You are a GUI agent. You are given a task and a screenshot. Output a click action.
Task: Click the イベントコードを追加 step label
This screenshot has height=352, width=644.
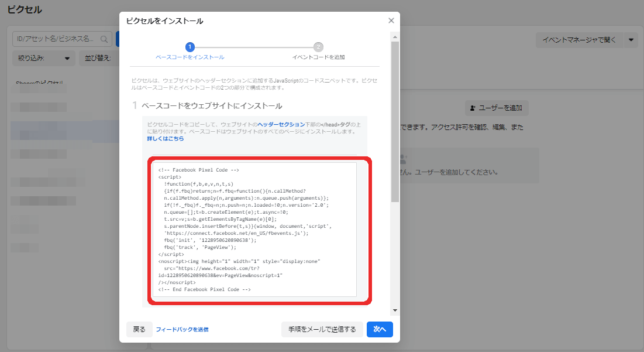coord(318,57)
